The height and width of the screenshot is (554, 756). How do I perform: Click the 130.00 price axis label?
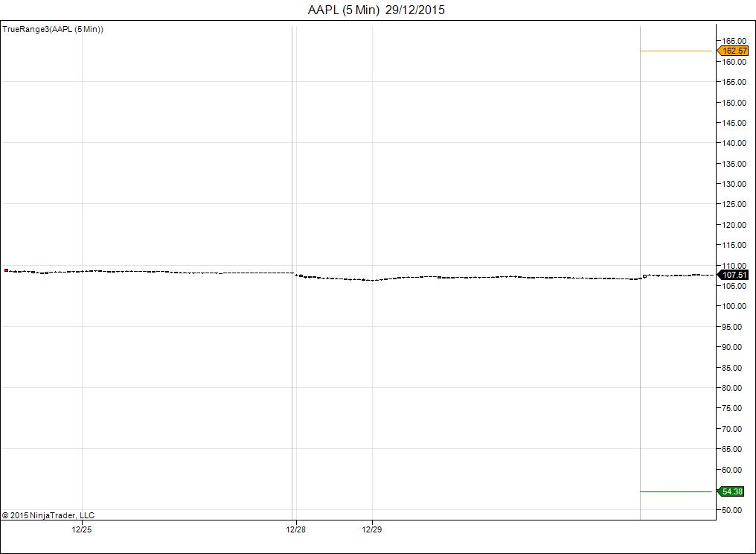pyautogui.click(x=734, y=184)
